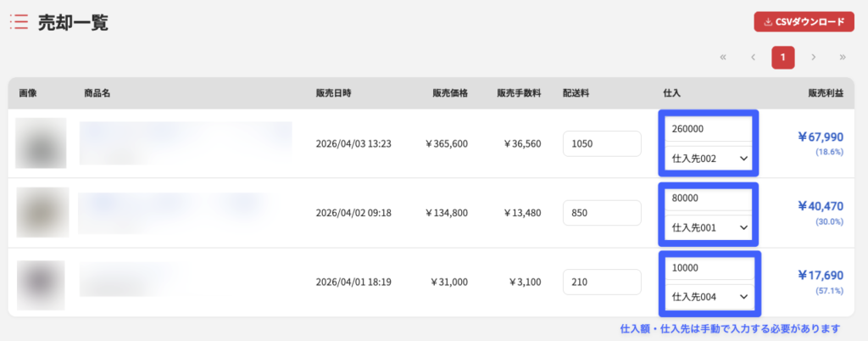Go to previous page with ‹ arrow
This screenshot has width=868, height=341.
coord(753,58)
